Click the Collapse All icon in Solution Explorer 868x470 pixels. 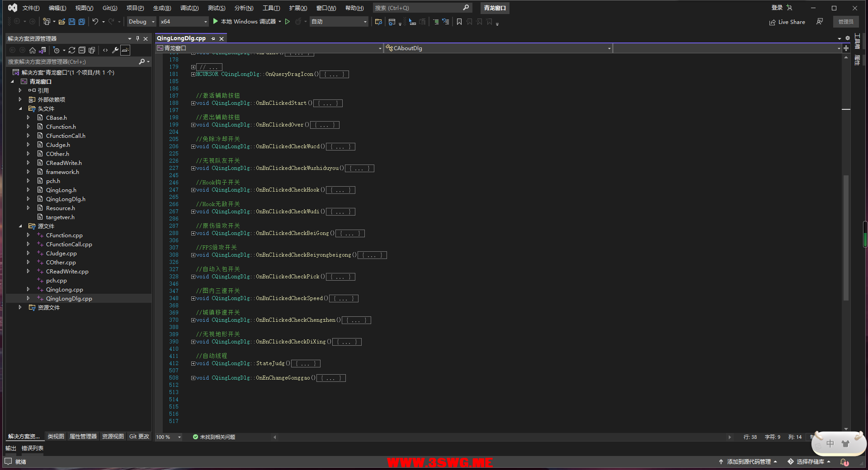[x=82, y=50]
